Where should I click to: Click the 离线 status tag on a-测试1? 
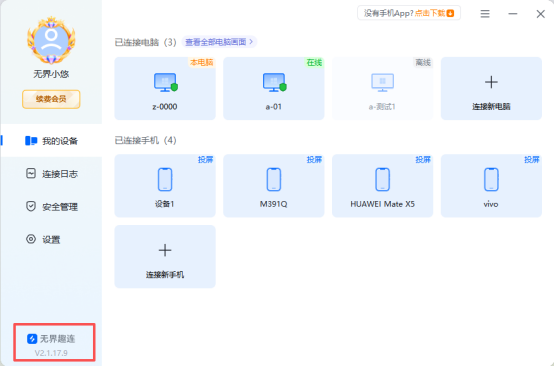tap(423, 63)
